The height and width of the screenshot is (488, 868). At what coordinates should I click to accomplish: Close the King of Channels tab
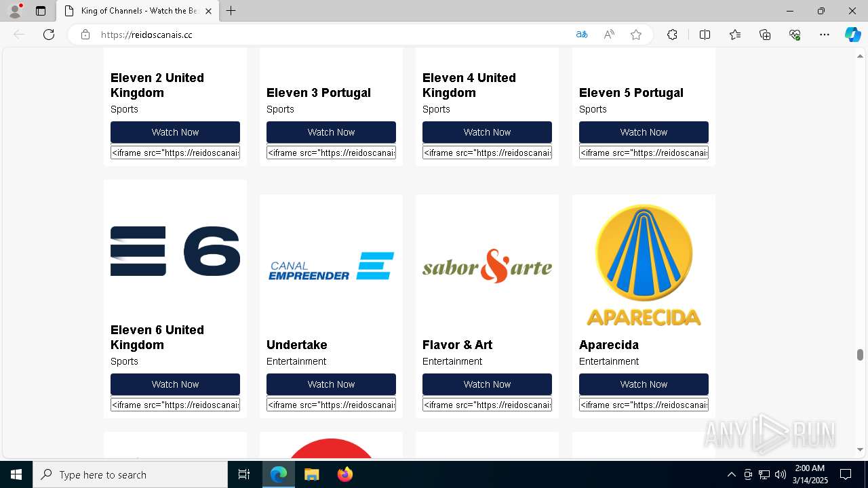pyautogui.click(x=209, y=11)
